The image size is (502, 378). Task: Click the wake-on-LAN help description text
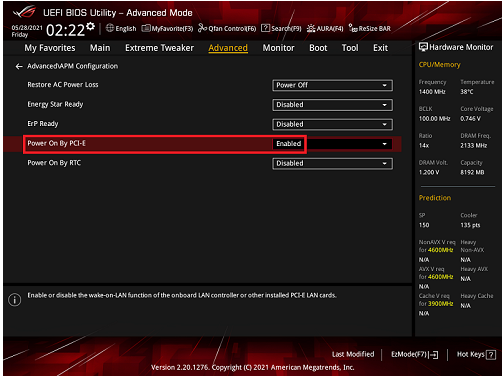(x=182, y=295)
